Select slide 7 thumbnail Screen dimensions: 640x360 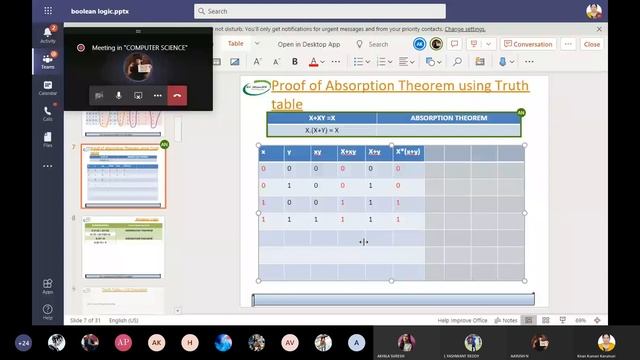point(123,176)
